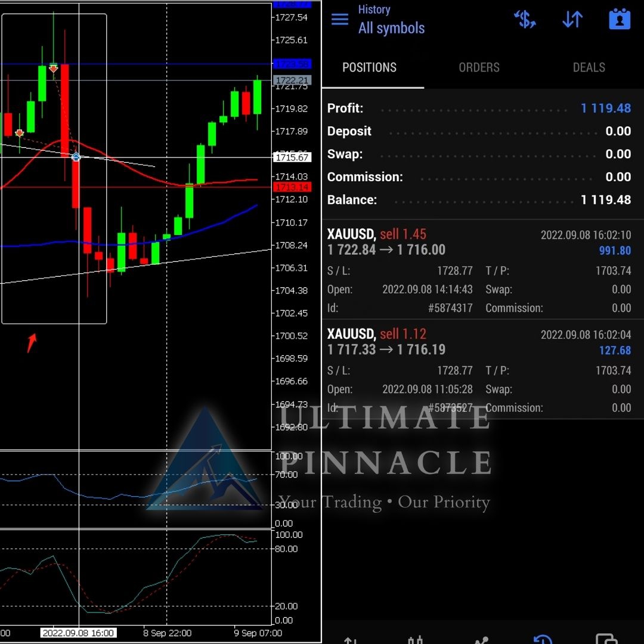Open the hamburger menu beside History
Viewport: 644px width, 644px height.
[x=340, y=19]
